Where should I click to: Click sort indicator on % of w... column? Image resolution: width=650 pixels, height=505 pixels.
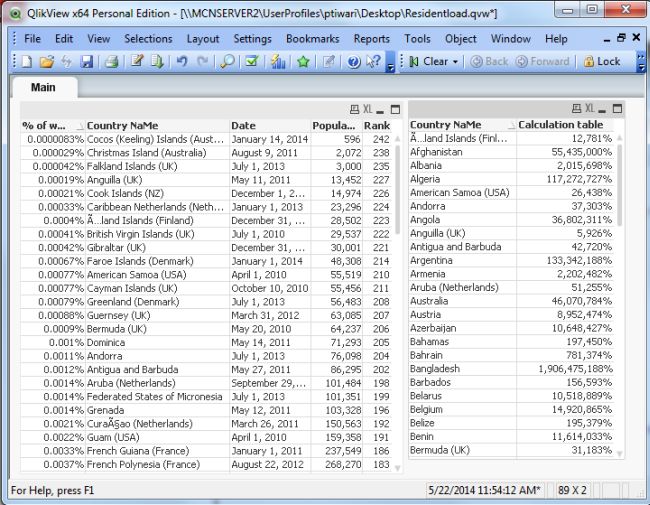point(80,126)
